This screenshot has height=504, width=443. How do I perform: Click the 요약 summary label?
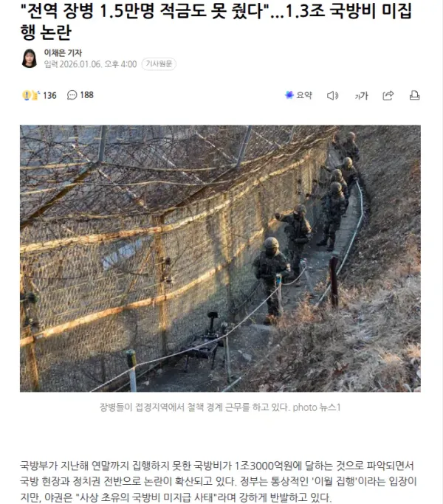pos(304,95)
